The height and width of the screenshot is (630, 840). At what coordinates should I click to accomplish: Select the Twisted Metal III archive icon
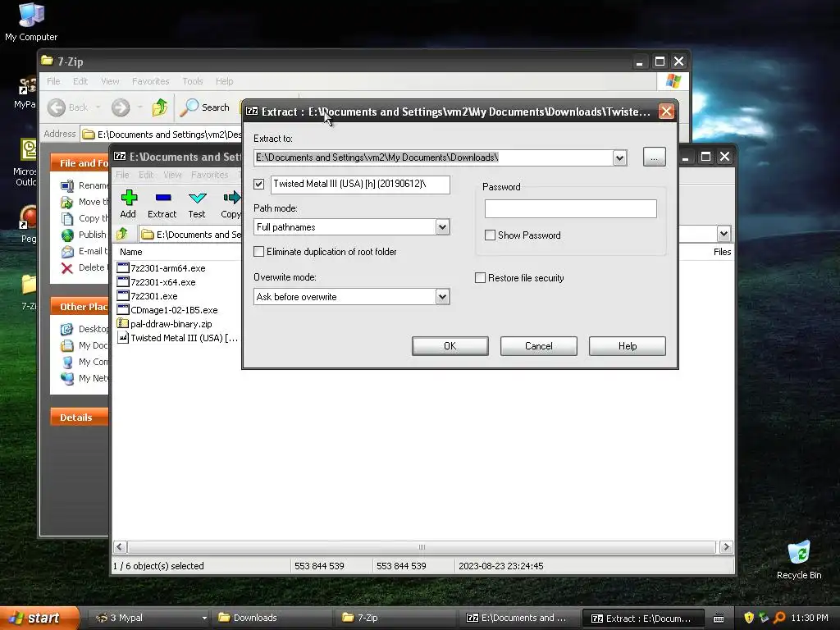point(123,337)
